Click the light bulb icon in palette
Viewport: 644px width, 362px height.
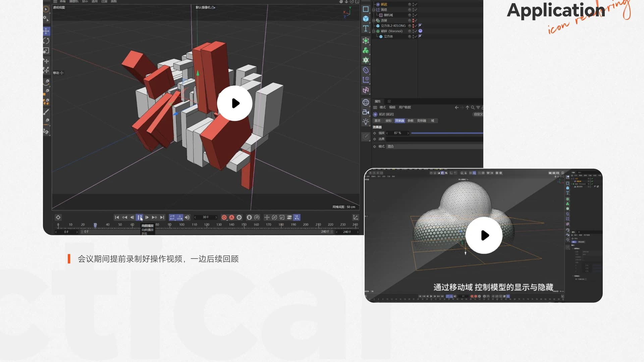point(366,122)
